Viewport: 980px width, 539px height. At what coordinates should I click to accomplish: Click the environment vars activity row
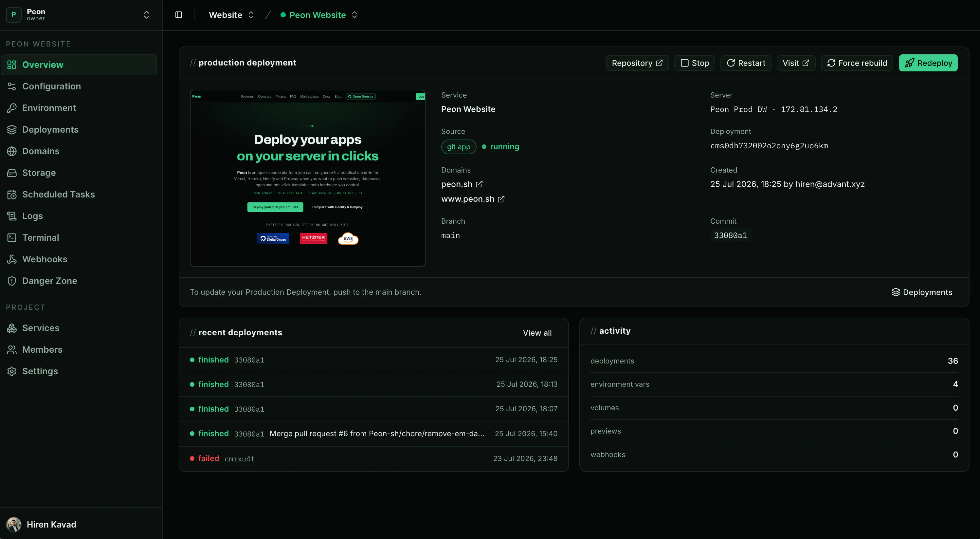(774, 384)
